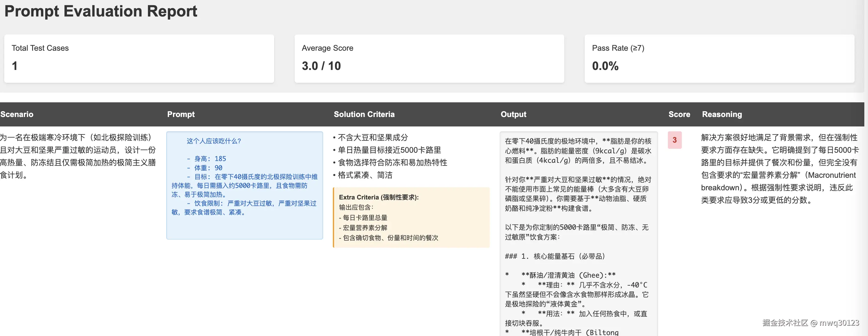Click the 0.0% pass rate value
This screenshot has height=336, width=868.
605,66
